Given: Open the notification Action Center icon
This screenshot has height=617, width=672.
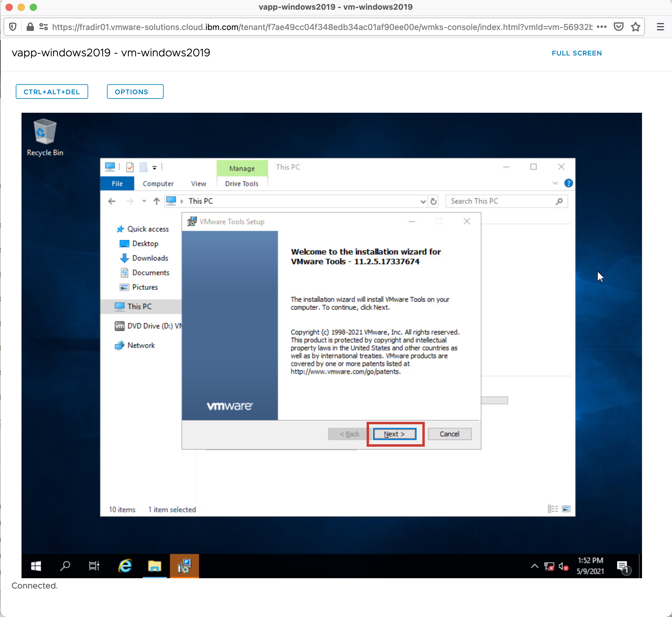Looking at the screenshot, I should 623,567.
